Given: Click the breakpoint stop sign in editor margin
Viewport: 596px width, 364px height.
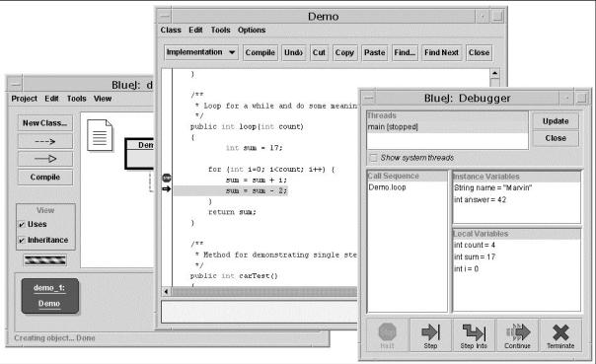Looking at the screenshot, I should [x=167, y=178].
